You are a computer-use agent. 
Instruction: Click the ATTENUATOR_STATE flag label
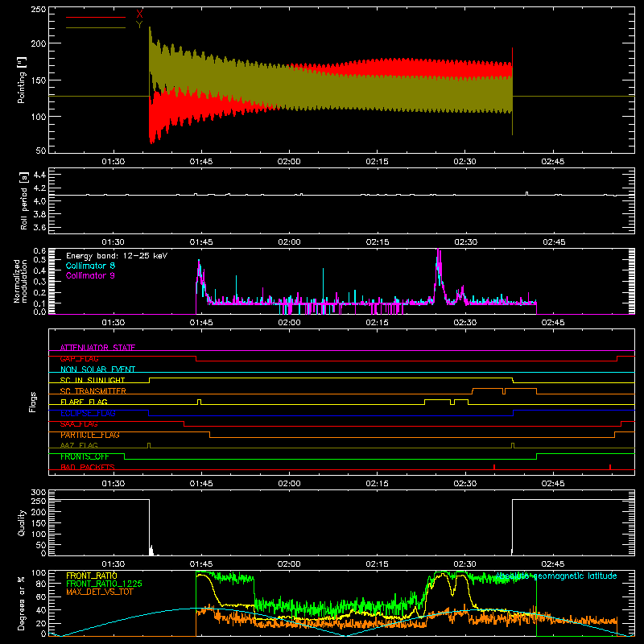(97, 348)
